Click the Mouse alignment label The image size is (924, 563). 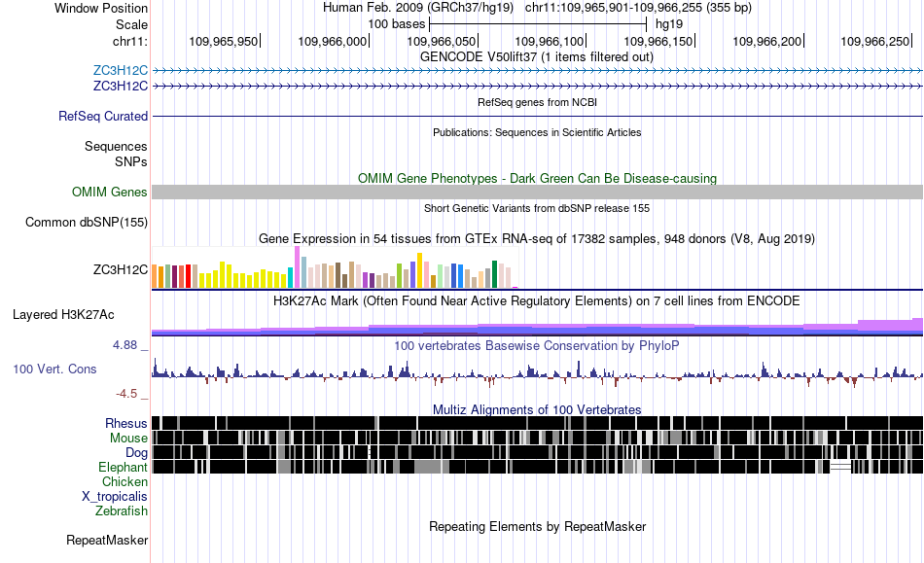coord(128,439)
